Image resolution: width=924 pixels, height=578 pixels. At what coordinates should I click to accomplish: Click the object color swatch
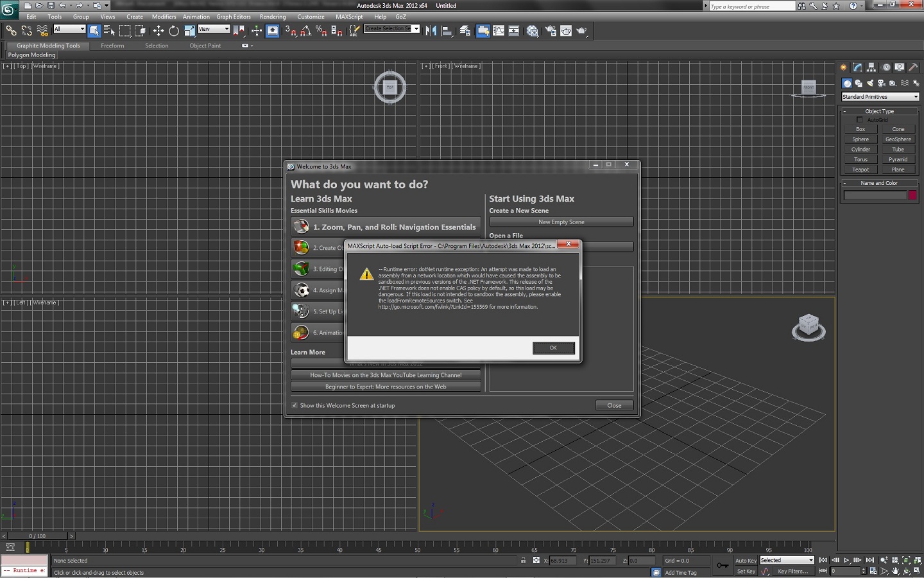tap(912, 195)
